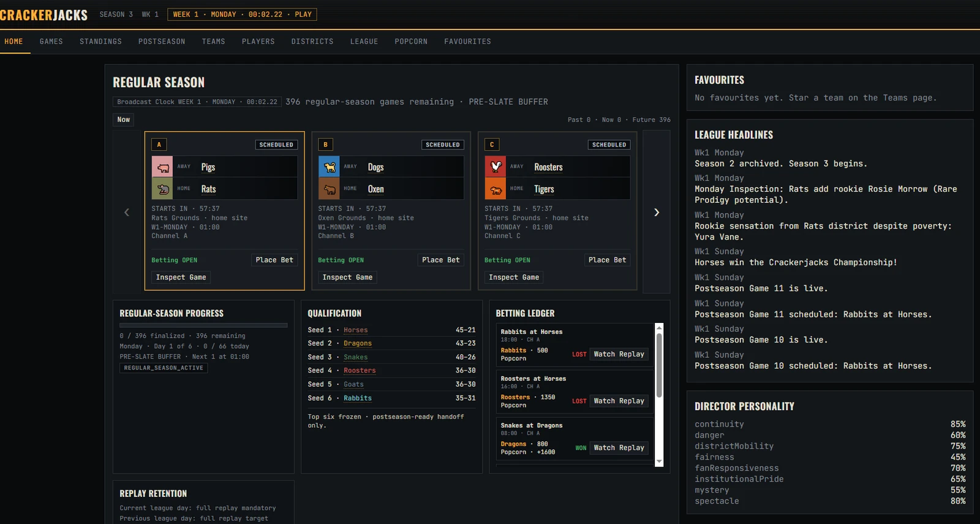This screenshot has width=980, height=524.
Task: Open Roosters link at Seed 4
Action: [x=360, y=371]
